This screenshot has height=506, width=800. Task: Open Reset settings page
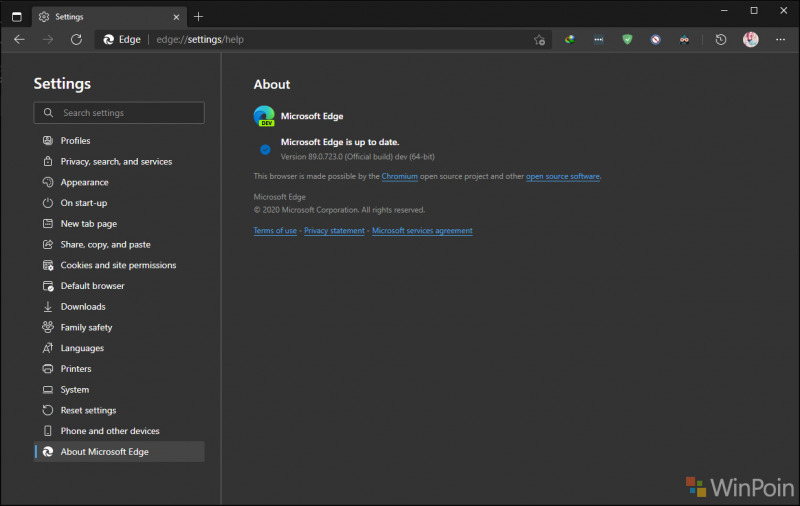tap(119, 410)
